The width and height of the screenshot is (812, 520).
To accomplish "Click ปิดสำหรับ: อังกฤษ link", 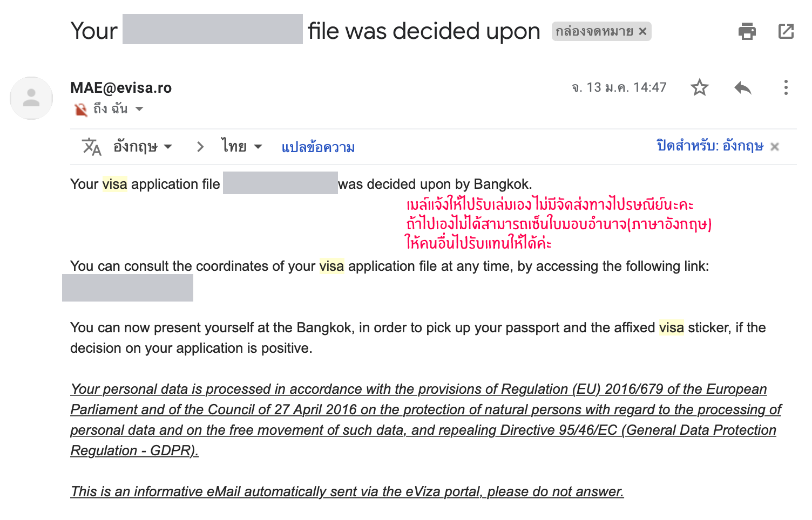I will click(x=709, y=146).
